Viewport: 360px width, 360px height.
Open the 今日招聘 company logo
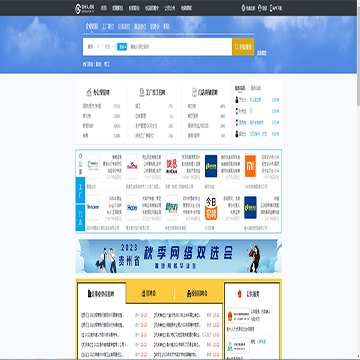211,208
